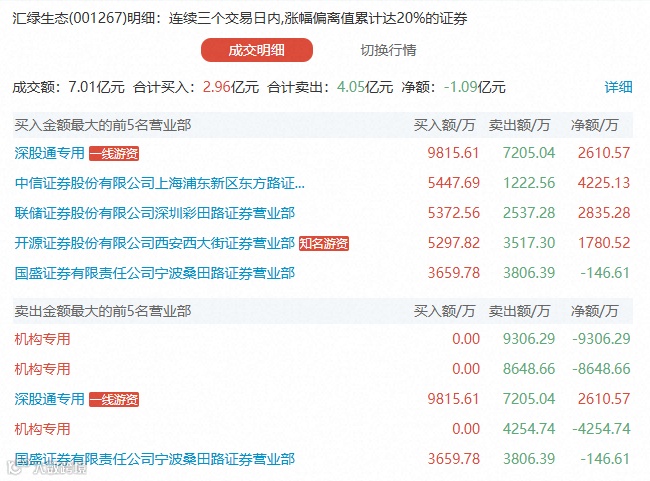The width and height of the screenshot is (650, 481).
Task: Click net amount -4254.74 in sellers list
Action: 601,429
